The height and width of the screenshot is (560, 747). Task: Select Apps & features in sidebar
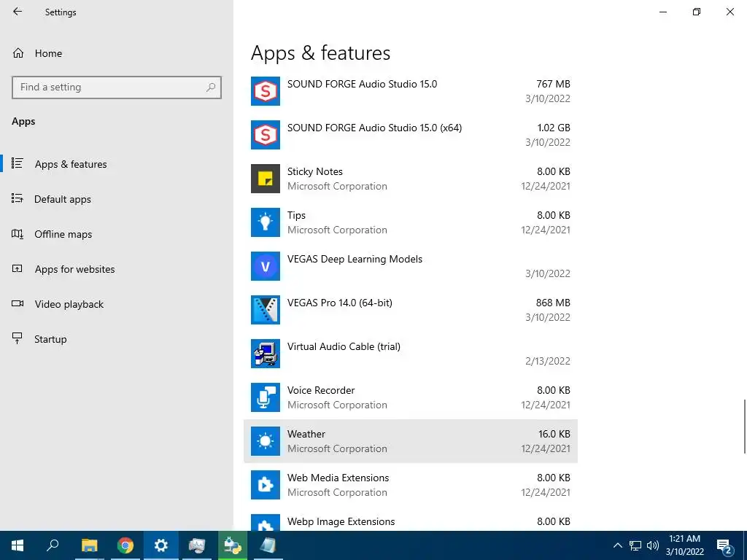(71, 164)
